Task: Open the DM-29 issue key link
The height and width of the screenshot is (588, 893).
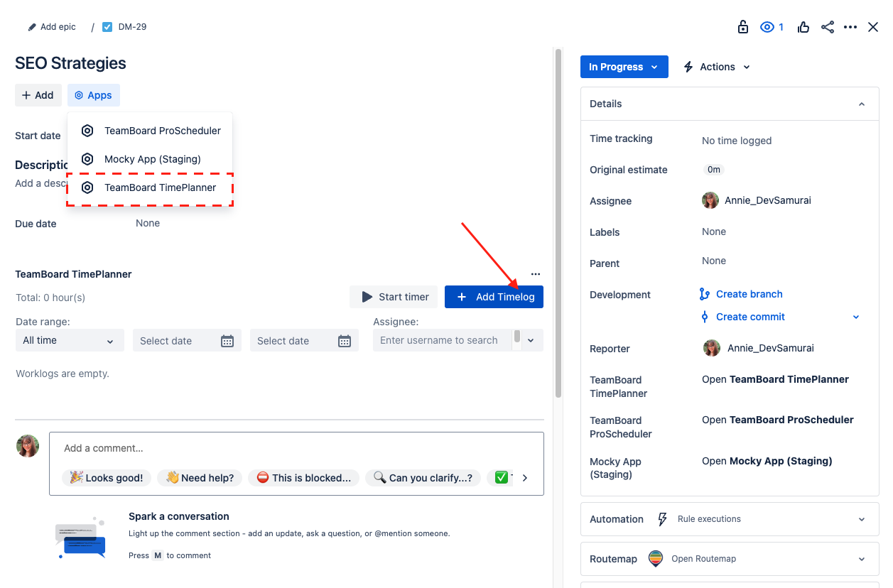Action: pyautogui.click(x=133, y=27)
